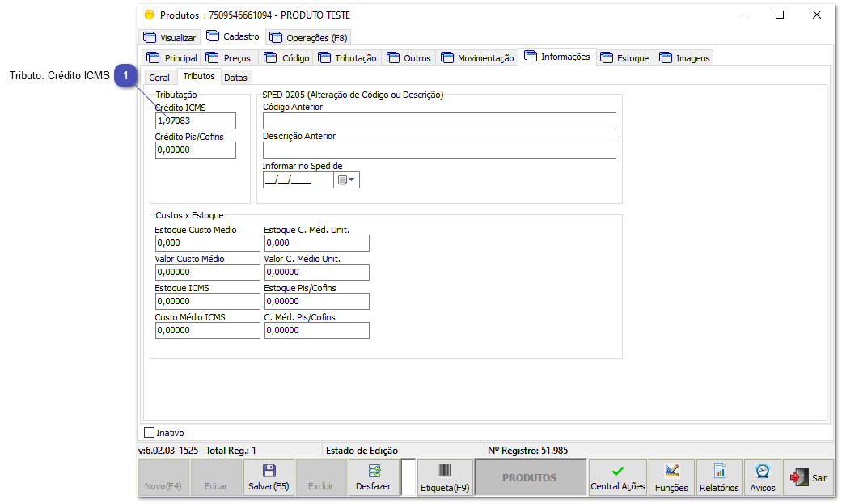Switch to the Geral sub-tab
The image size is (842, 504).
point(159,78)
